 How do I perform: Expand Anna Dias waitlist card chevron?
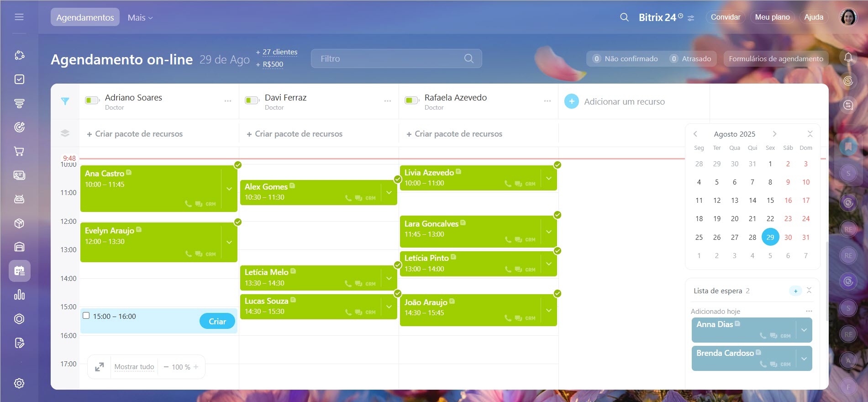click(804, 330)
